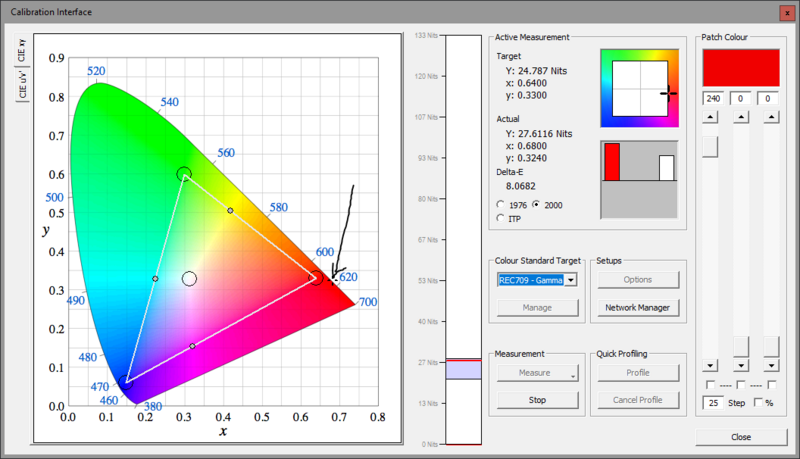Click the Manage button
The image size is (800, 459).
click(x=537, y=308)
